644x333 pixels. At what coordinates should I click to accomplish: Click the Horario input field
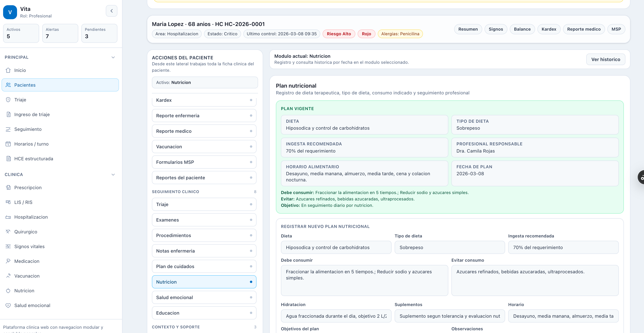[563, 316]
